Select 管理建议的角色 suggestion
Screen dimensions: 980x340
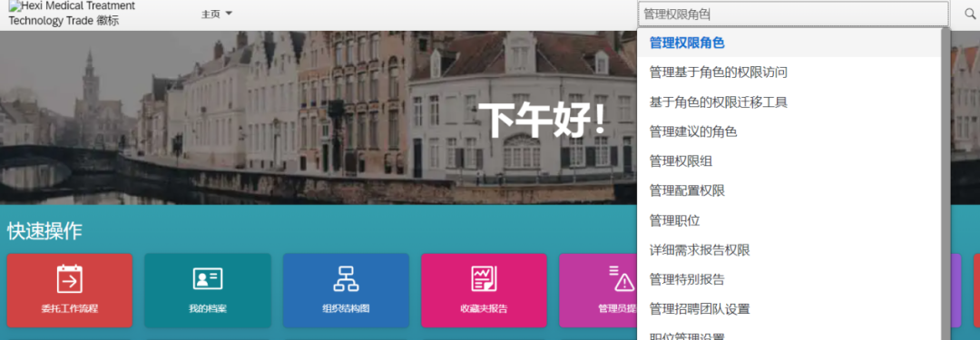[789, 131]
